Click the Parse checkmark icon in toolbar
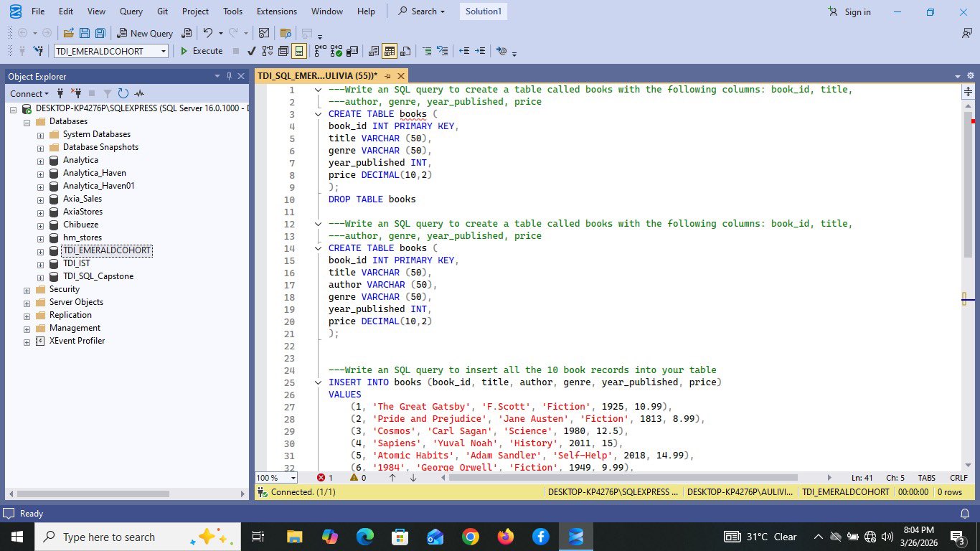This screenshot has height=551, width=980. [x=252, y=51]
